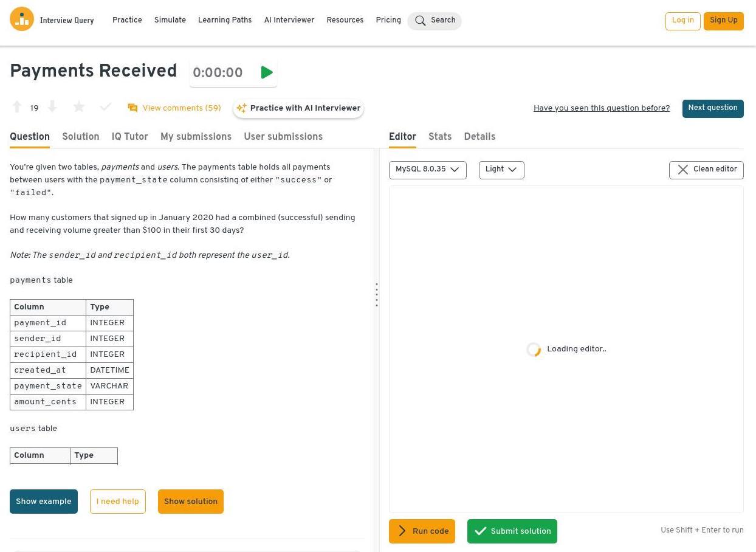
Task: Open the Learning Paths menu
Action: 225,20
